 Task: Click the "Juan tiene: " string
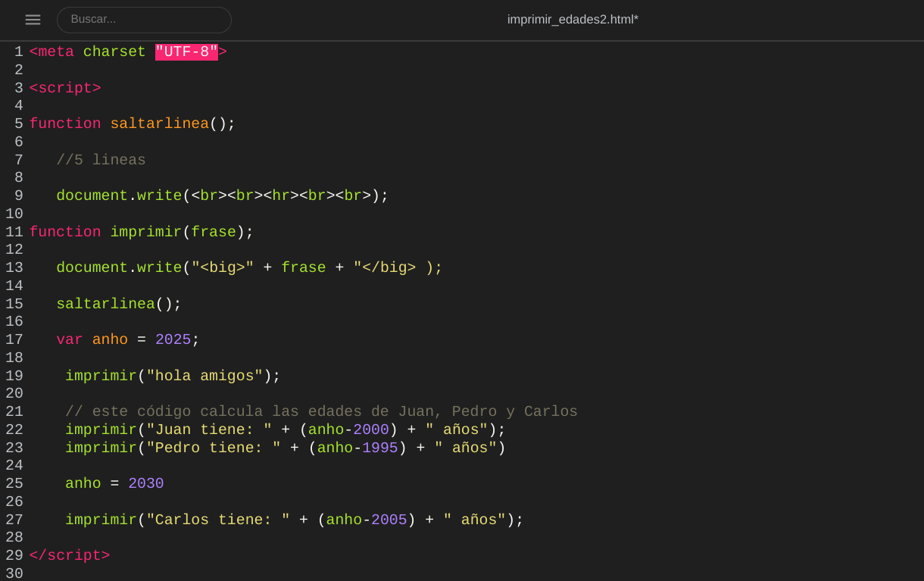point(209,430)
